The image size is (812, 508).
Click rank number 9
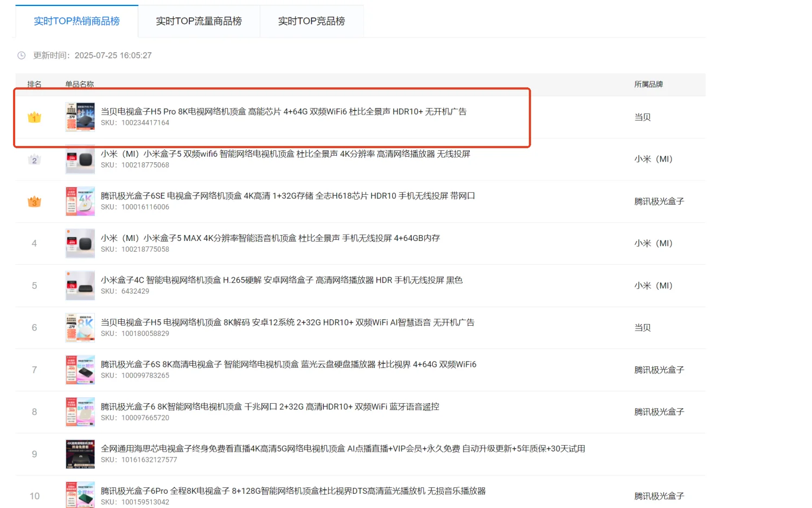click(x=34, y=454)
